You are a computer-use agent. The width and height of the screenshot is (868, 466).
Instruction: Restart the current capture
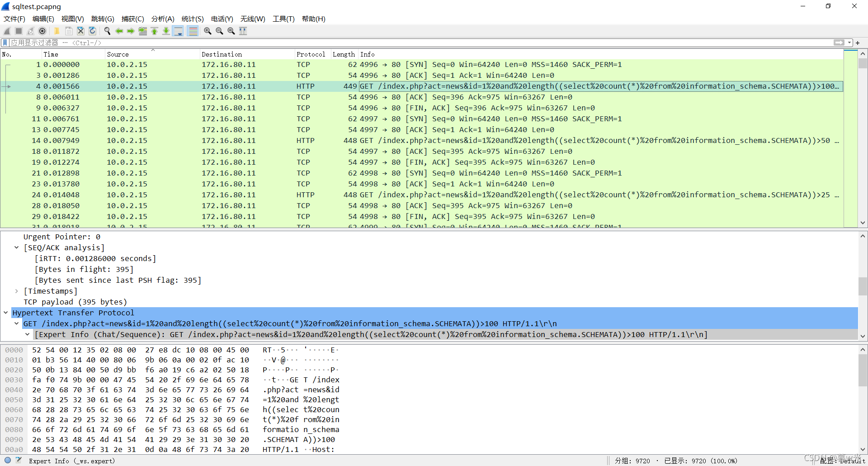tap(30, 31)
